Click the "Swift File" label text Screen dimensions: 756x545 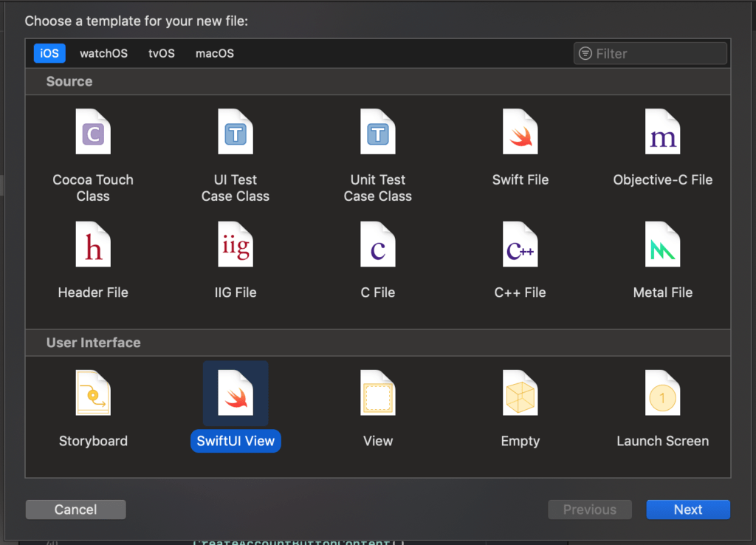[520, 180]
